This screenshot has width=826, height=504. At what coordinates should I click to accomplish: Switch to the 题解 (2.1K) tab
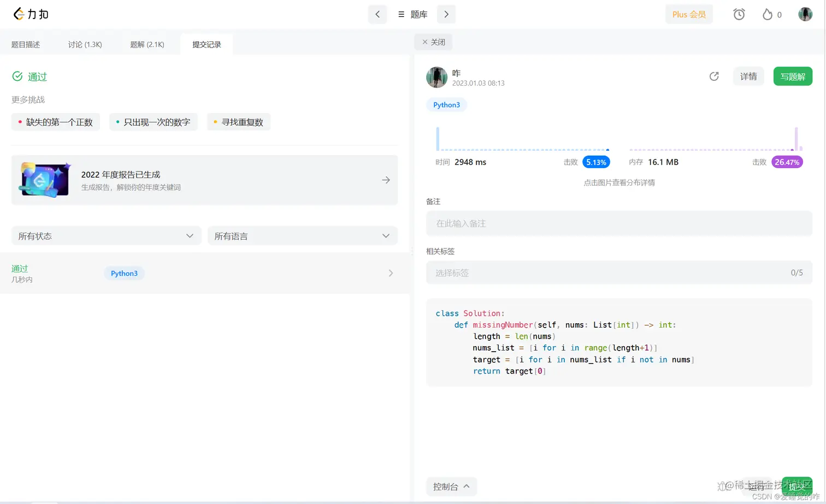coord(147,45)
